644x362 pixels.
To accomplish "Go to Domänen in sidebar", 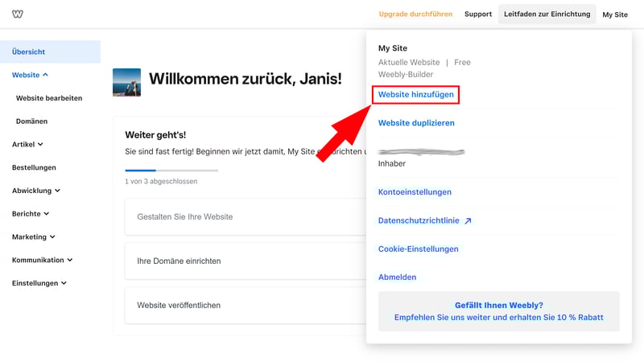I will click(x=31, y=121).
